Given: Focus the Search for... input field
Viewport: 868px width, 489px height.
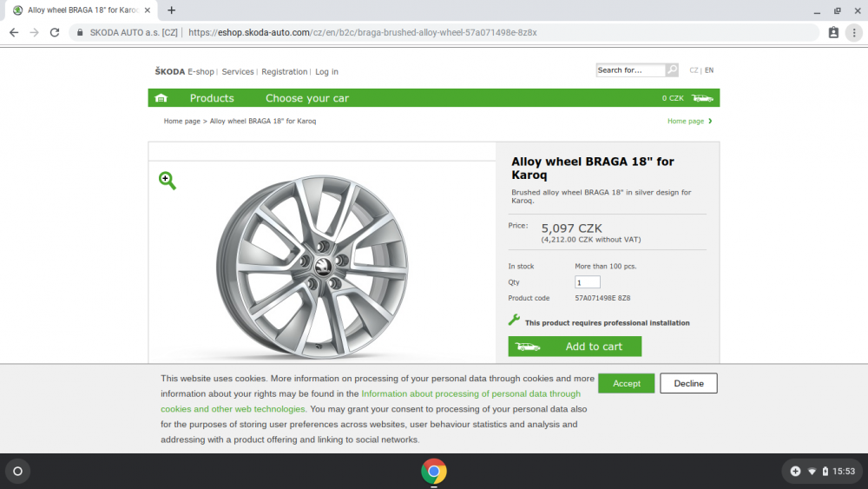Looking at the screenshot, I should click(x=630, y=69).
